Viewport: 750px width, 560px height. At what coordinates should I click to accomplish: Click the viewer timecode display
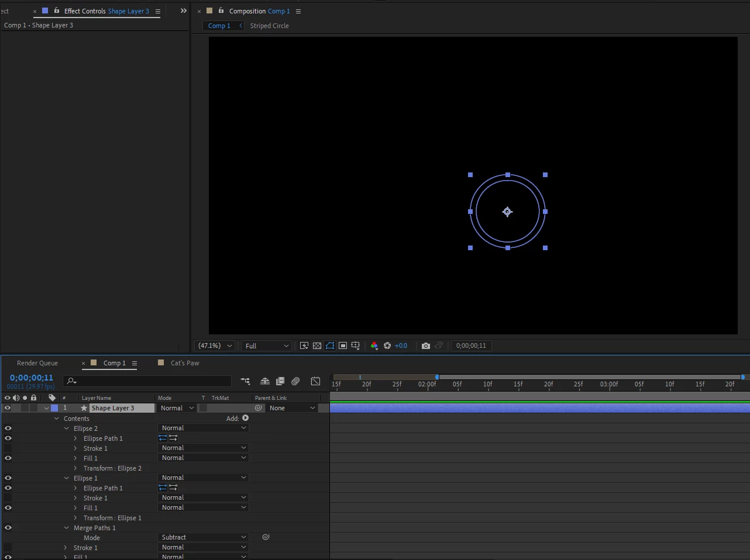[471, 345]
